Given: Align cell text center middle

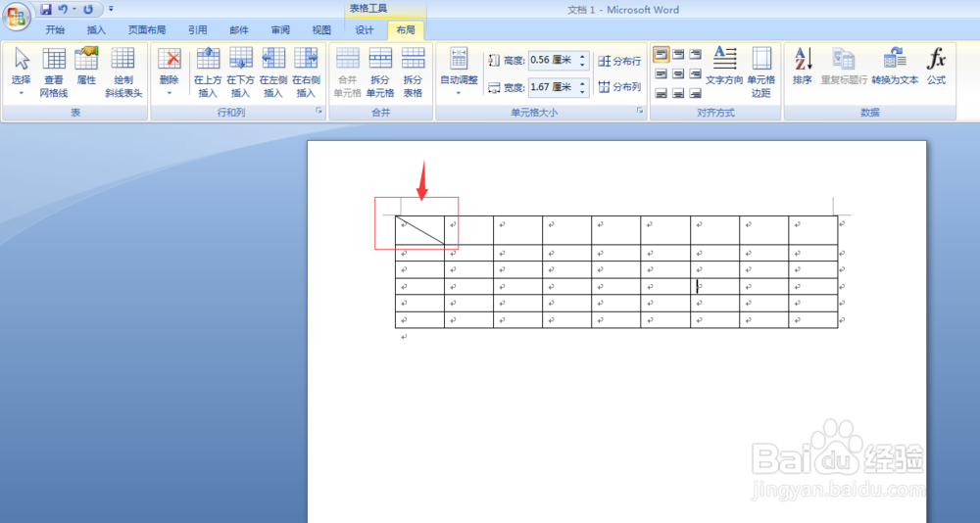Looking at the screenshot, I should coord(678,73).
